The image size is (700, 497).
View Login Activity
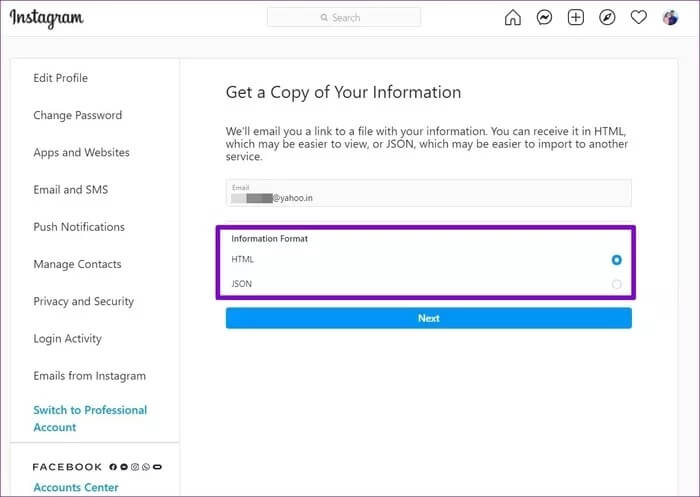coord(67,338)
